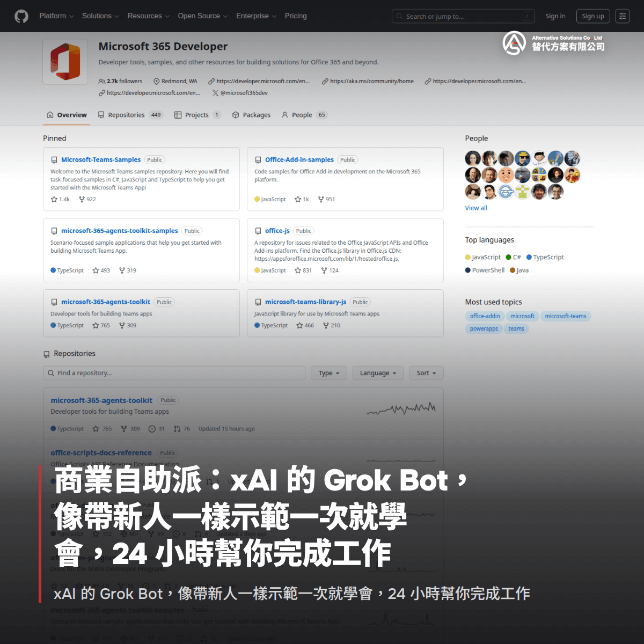644x644 pixels.
Task: Open the teams topic tag
Action: (x=516, y=328)
